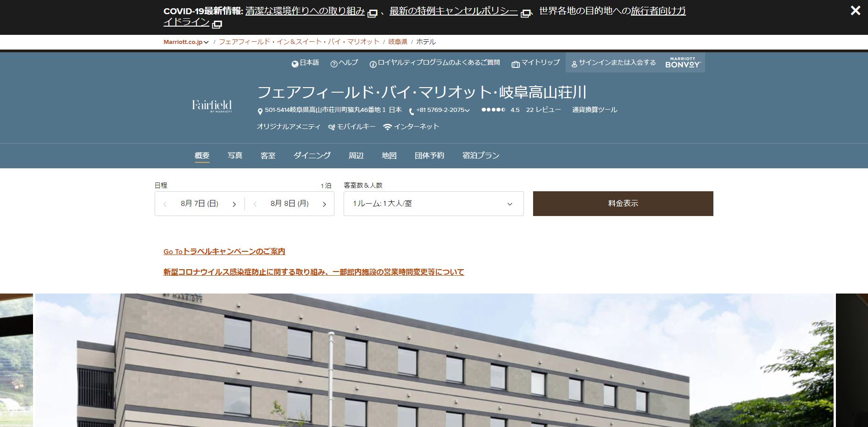
Task: Close the COVID-19 banner with the X
Action: click(x=855, y=11)
